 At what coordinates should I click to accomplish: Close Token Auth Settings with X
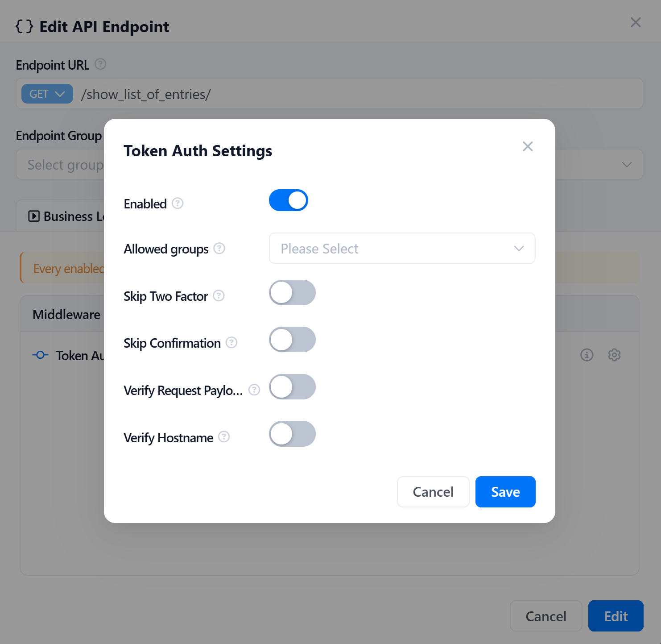click(x=528, y=146)
